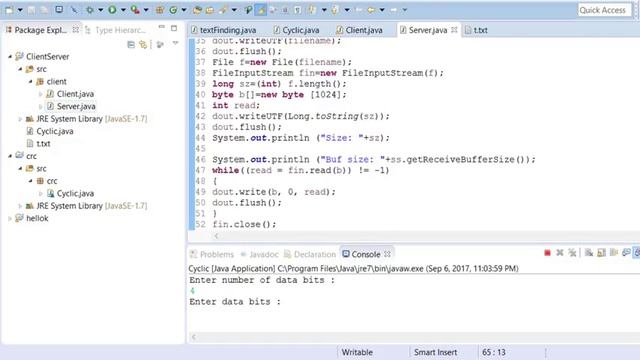Terminate the running program with red square
This screenshot has width=640, height=360.
[x=547, y=253]
